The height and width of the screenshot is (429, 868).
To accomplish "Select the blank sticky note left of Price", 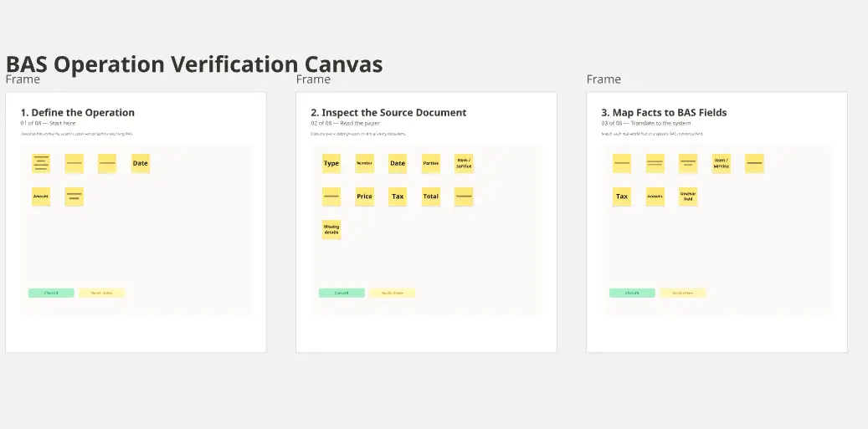I will 331,197.
